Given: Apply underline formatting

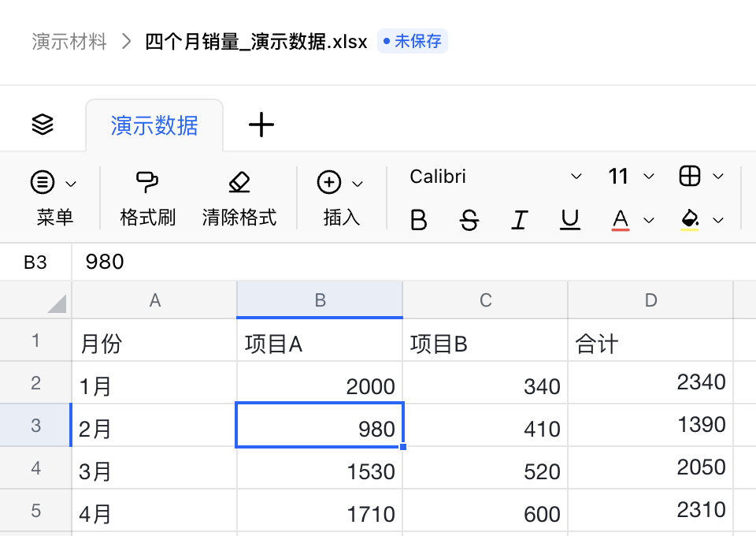Looking at the screenshot, I should coord(570,220).
